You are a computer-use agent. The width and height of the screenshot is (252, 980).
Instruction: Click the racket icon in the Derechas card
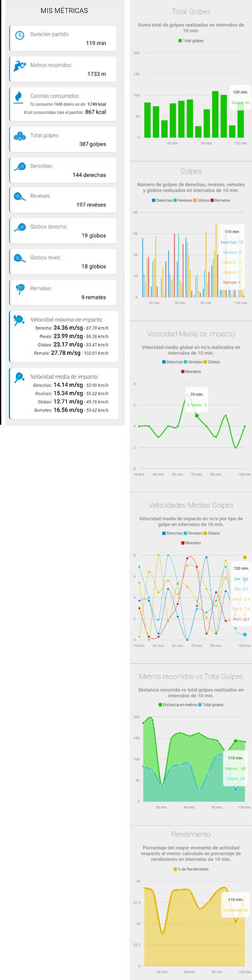20,166
